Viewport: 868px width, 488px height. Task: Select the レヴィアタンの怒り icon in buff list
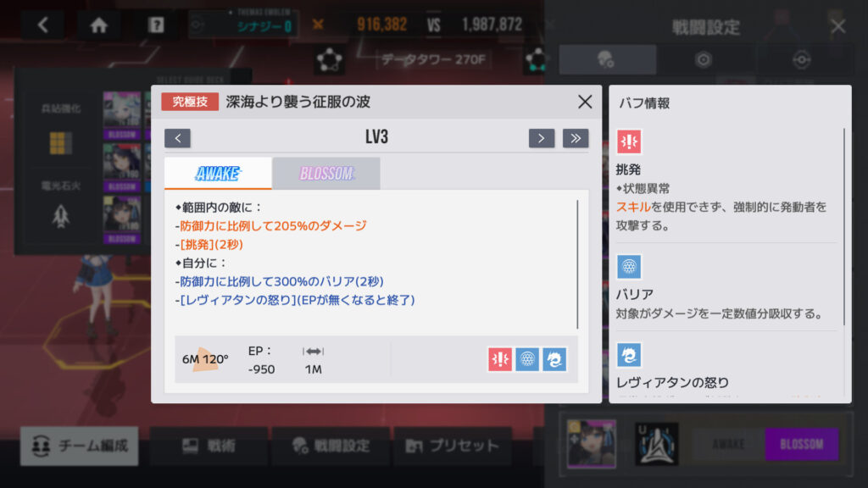coord(629,355)
